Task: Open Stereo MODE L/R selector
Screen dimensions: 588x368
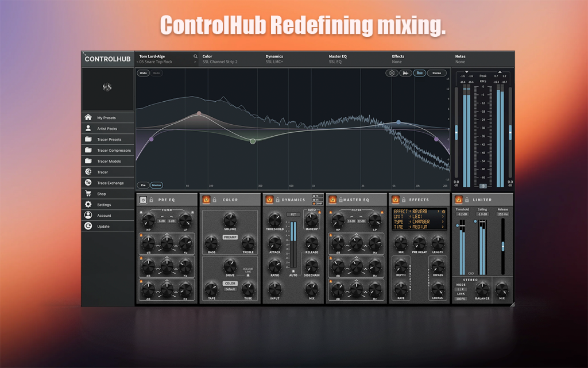Action: [461, 289]
